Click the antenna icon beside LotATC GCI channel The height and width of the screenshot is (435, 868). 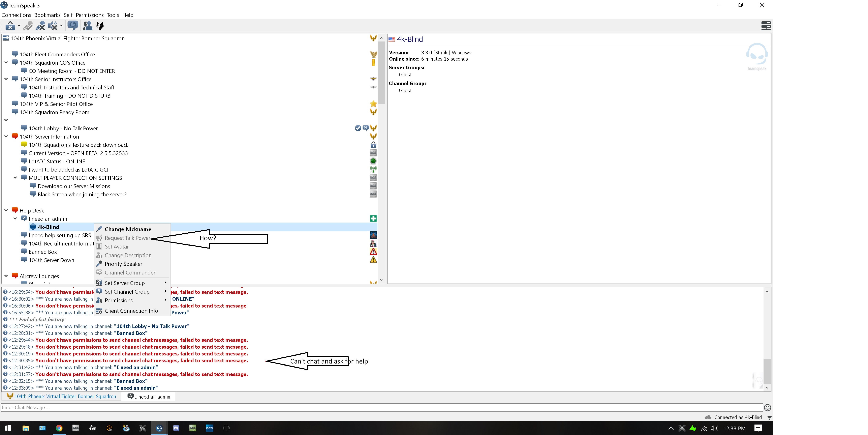point(373,169)
